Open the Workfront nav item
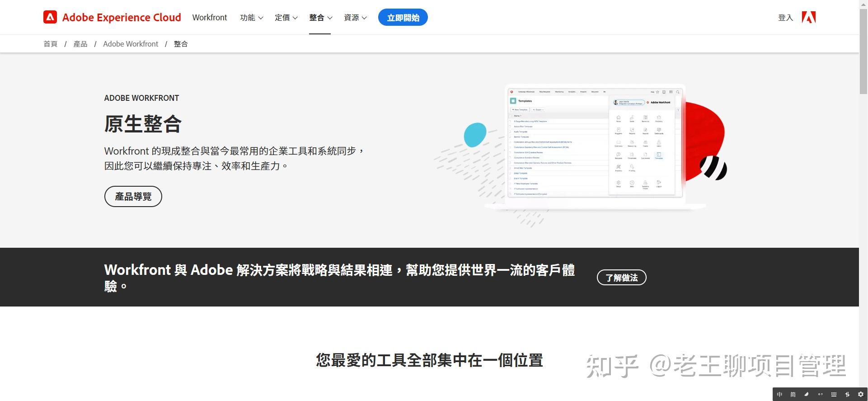868x401 pixels. 210,18
